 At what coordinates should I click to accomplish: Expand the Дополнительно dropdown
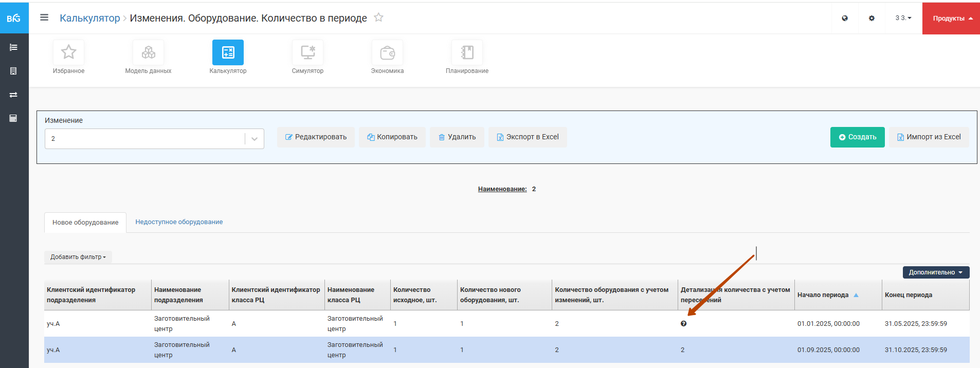936,272
